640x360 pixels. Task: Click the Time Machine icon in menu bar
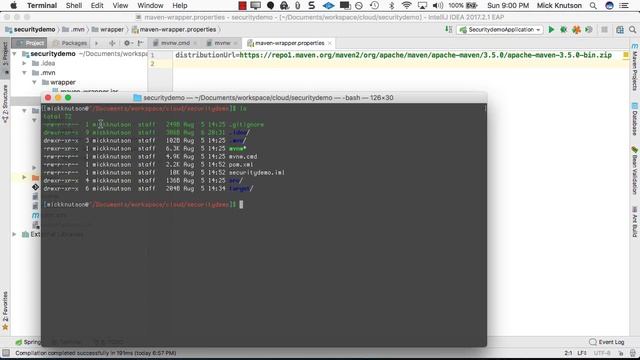point(374,6)
